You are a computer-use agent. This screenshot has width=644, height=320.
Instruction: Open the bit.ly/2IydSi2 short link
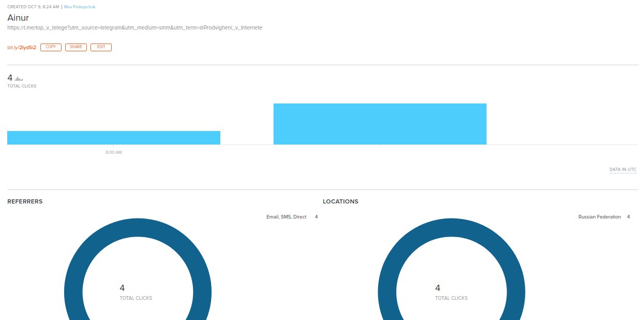point(22,47)
